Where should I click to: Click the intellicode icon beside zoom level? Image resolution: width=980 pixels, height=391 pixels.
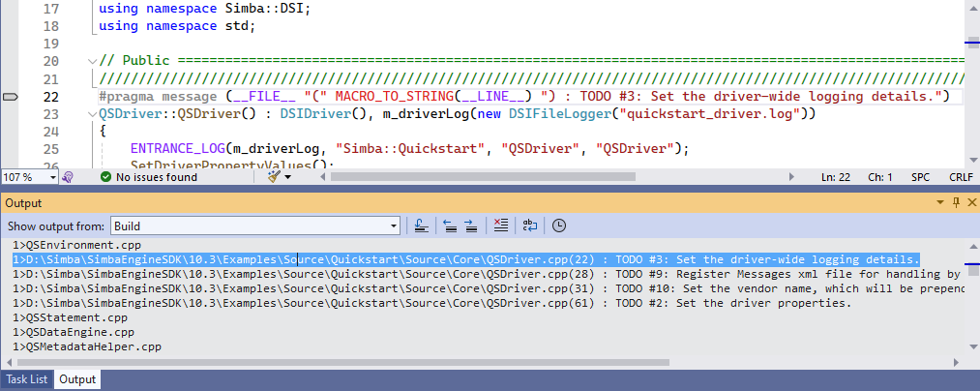tap(68, 177)
